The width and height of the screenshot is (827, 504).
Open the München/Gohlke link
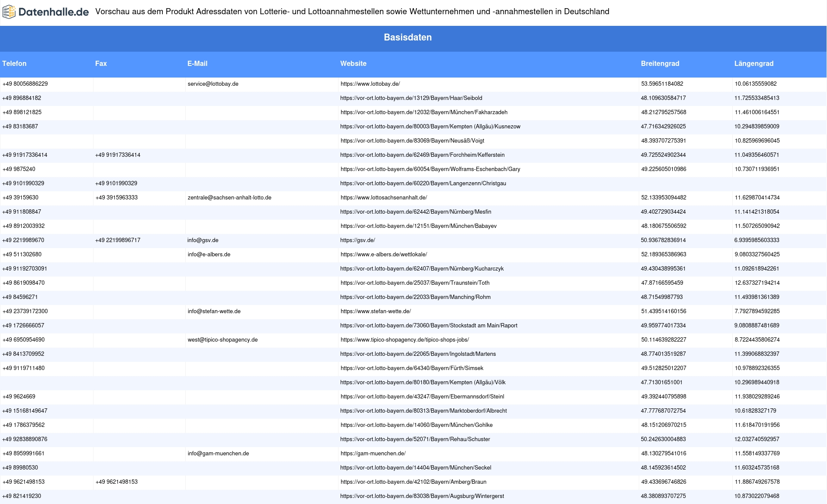417,425
